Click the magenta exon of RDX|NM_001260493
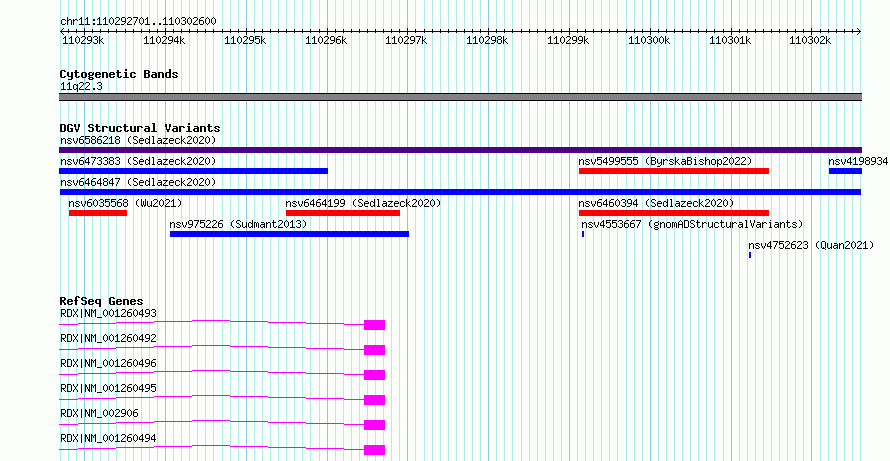The image size is (890, 461). point(375,325)
